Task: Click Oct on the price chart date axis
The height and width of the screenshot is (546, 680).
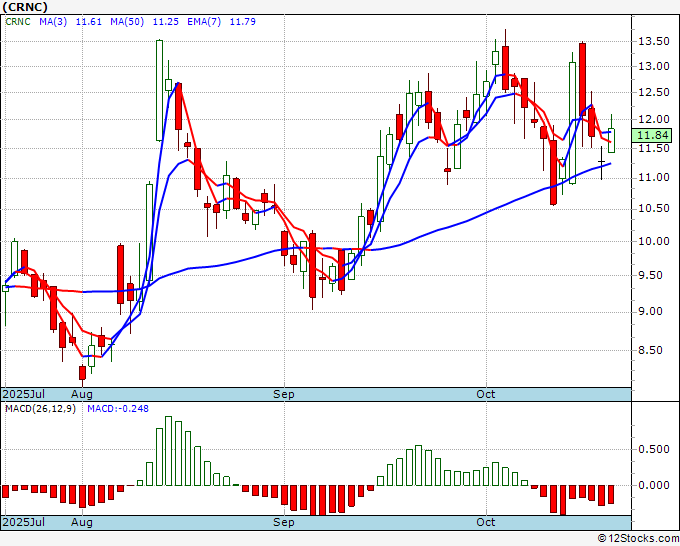Action: click(486, 394)
